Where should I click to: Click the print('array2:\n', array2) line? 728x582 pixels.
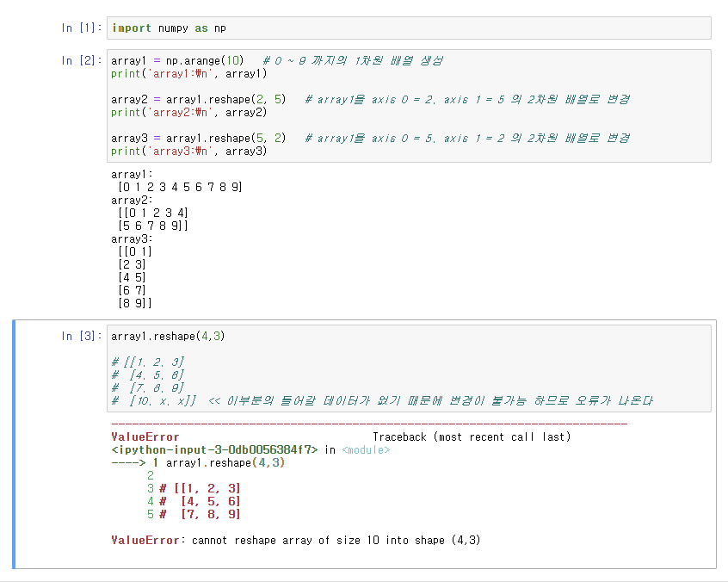[x=189, y=113]
